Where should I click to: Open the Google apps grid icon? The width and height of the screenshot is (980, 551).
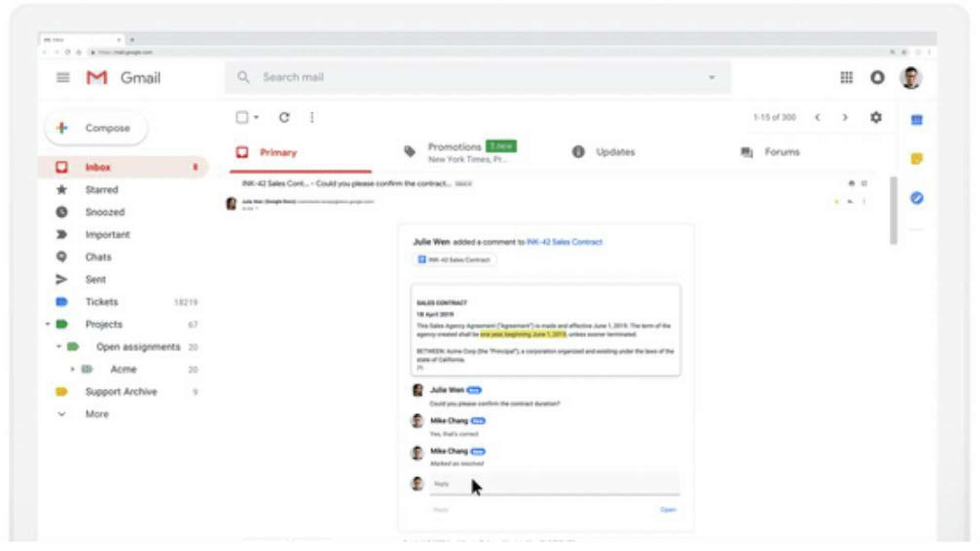pyautogui.click(x=846, y=78)
